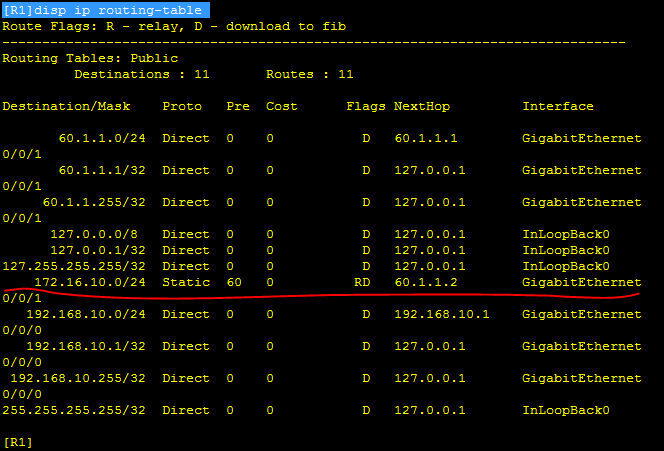Click destination 255.255.255.255/32
Screen dimensions: 664x451
pos(74,410)
